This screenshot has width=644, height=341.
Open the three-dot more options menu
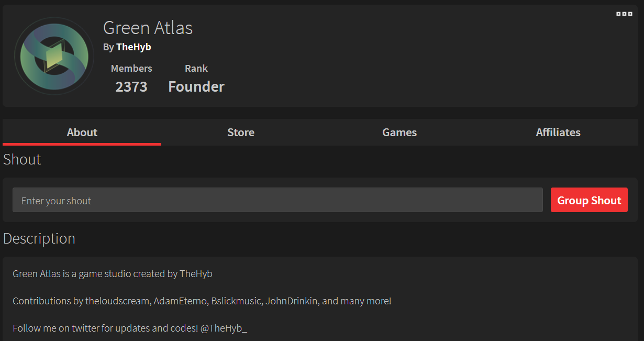pyautogui.click(x=624, y=14)
